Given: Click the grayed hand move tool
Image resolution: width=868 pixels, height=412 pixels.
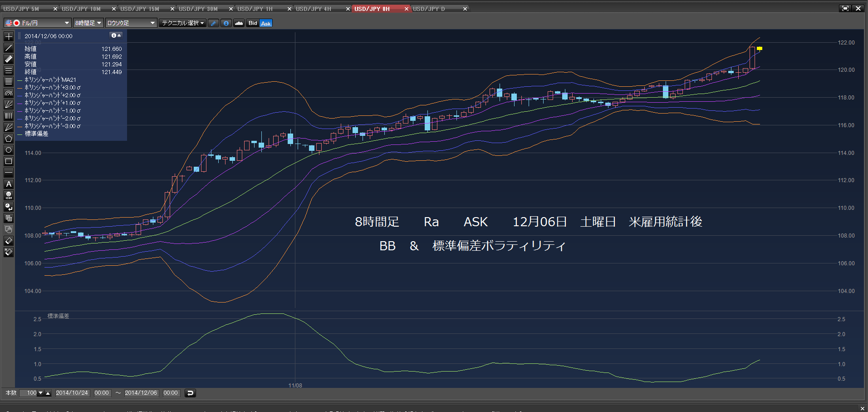Looking at the screenshot, I should coord(9,229).
